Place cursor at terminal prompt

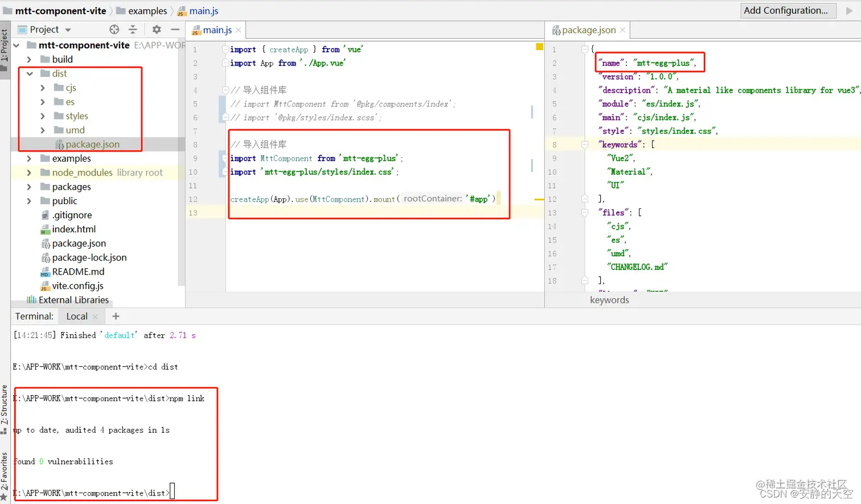172,491
